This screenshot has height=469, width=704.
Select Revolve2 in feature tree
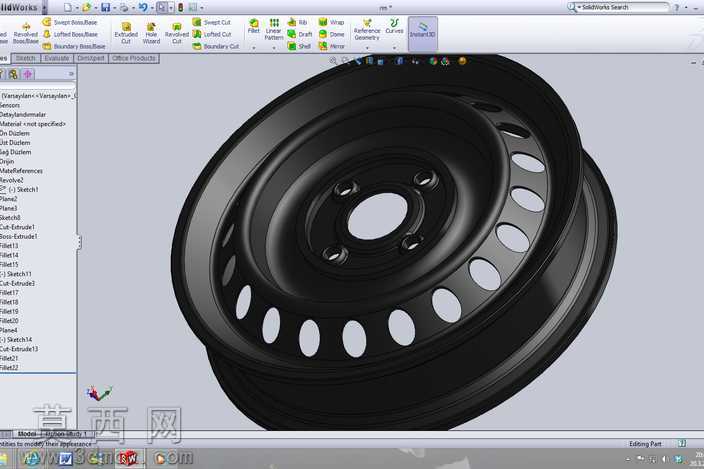click(12, 180)
